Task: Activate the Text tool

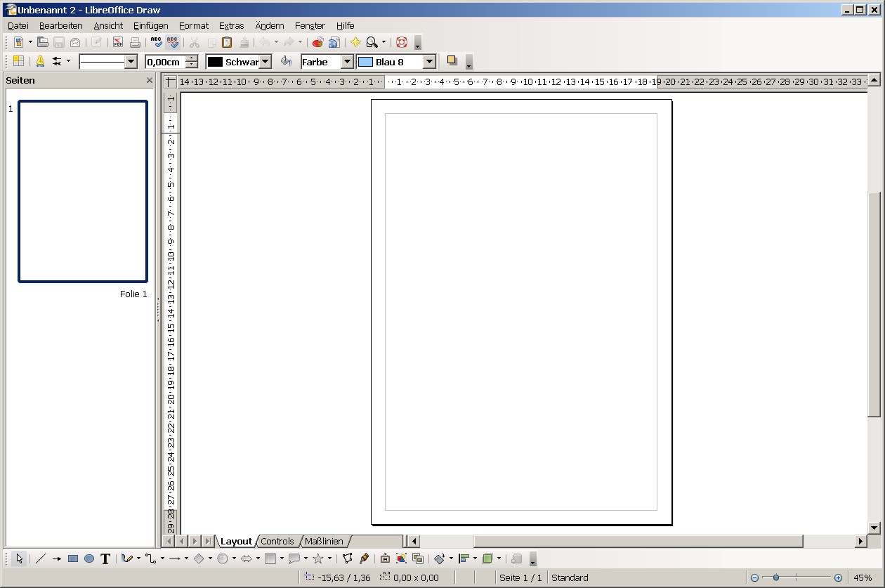Action: [x=105, y=558]
